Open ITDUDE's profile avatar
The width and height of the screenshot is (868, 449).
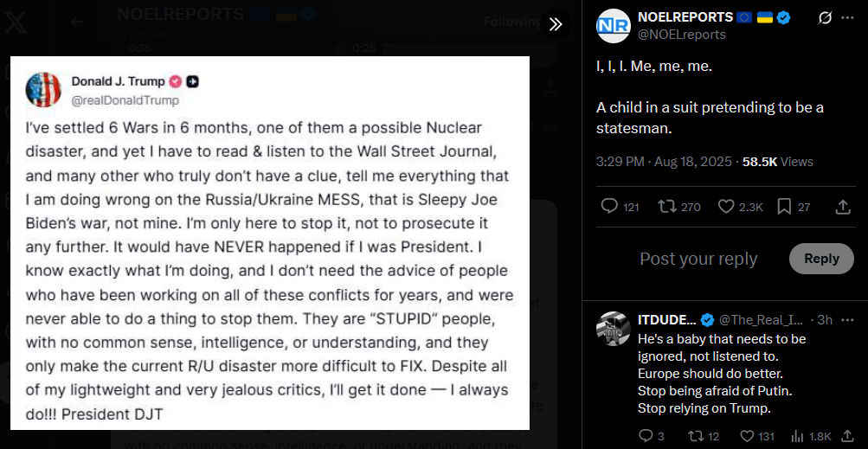[614, 328]
